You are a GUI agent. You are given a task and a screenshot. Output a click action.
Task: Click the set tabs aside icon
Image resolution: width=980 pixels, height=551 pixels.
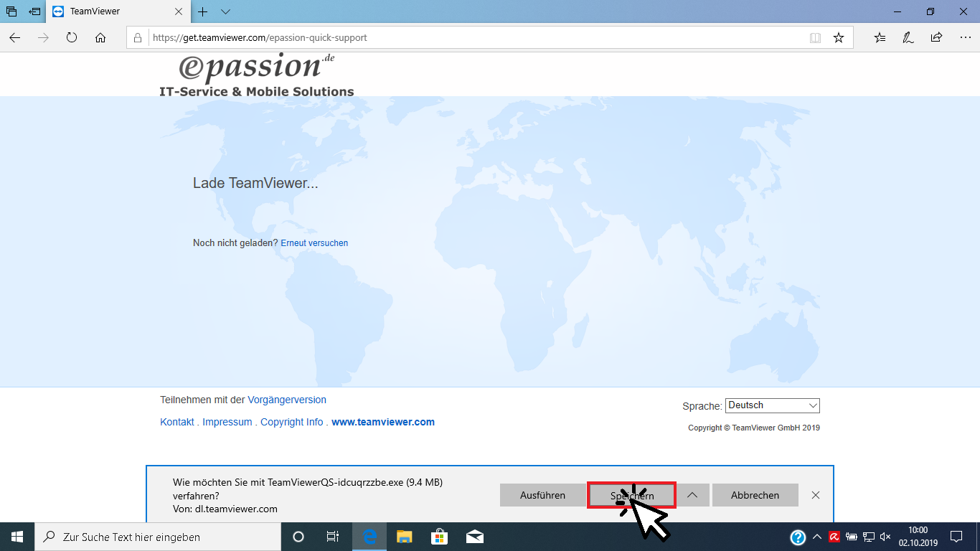tap(34, 11)
